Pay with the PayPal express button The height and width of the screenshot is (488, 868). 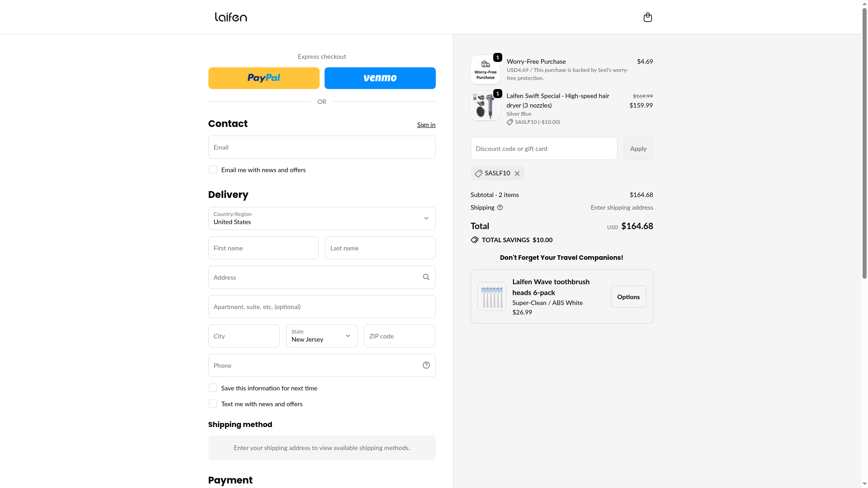point(264,78)
